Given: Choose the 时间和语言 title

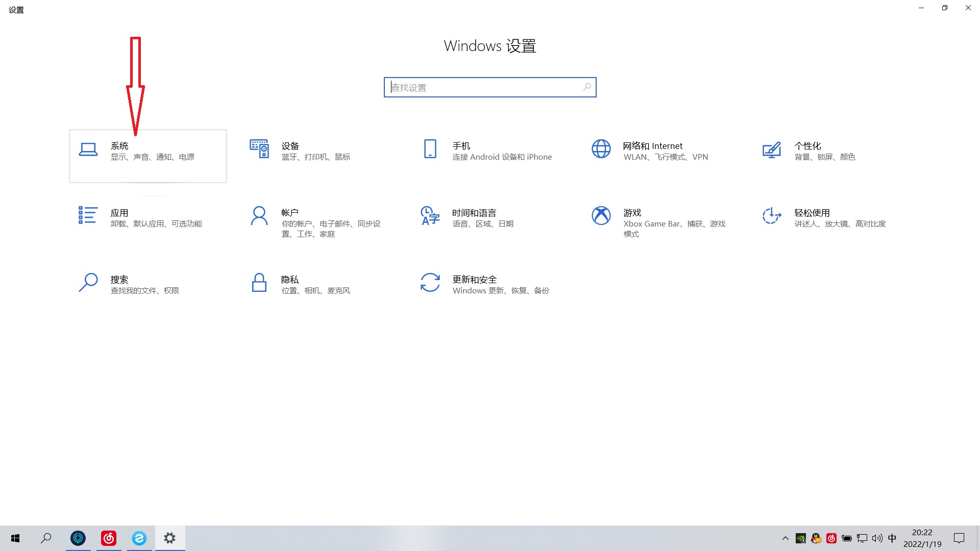Looking at the screenshot, I should [x=474, y=213].
